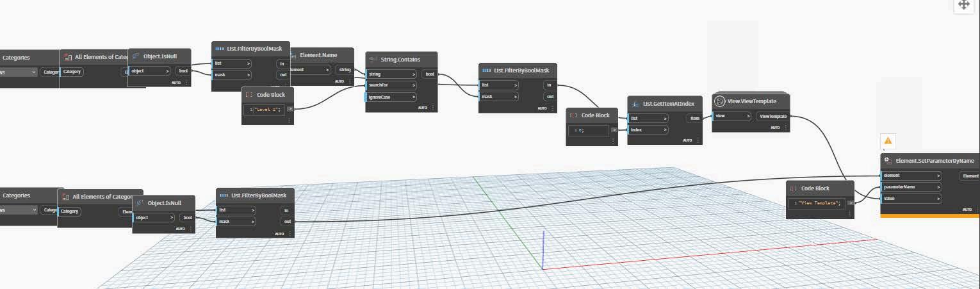Click the List.FilterByBoolMask icon over the grid
This screenshot has height=289, width=980.
pos(225,195)
